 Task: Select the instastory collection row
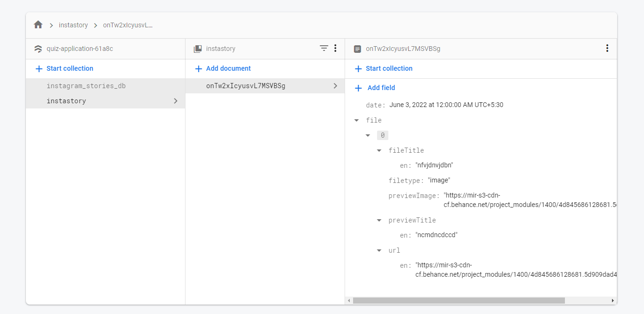click(x=105, y=101)
